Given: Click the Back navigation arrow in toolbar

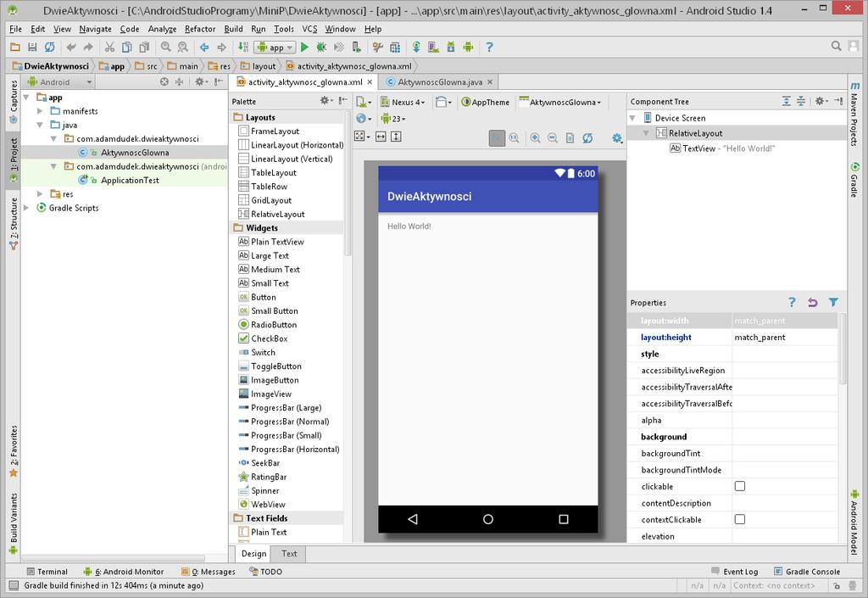Looking at the screenshot, I should tap(204, 48).
